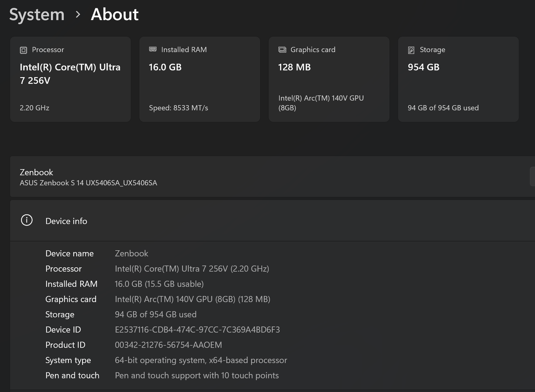Click the Arc 140V GPU text in the top Graphics card

coord(321,103)
